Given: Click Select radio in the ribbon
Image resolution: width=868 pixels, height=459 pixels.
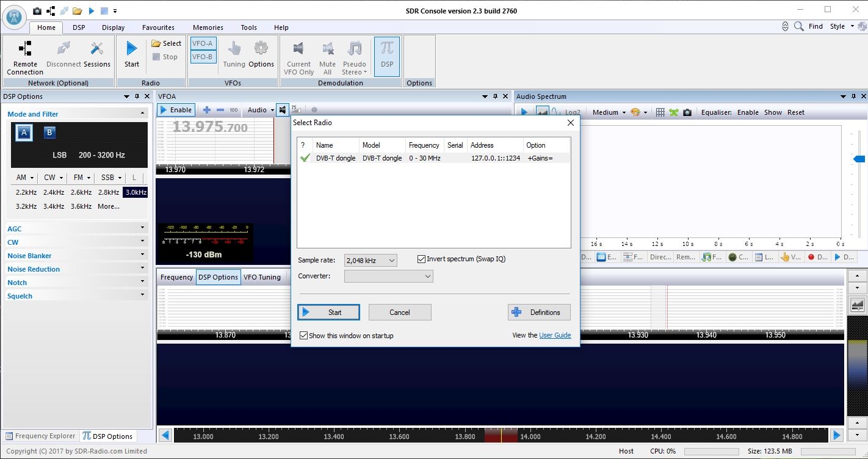Looking at the screenshot, I should click(x=166, y=43).
